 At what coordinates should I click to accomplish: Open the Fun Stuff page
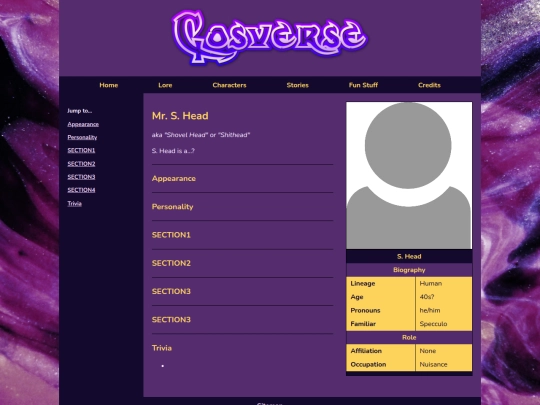pyautogui.click(x=363, y=85)
